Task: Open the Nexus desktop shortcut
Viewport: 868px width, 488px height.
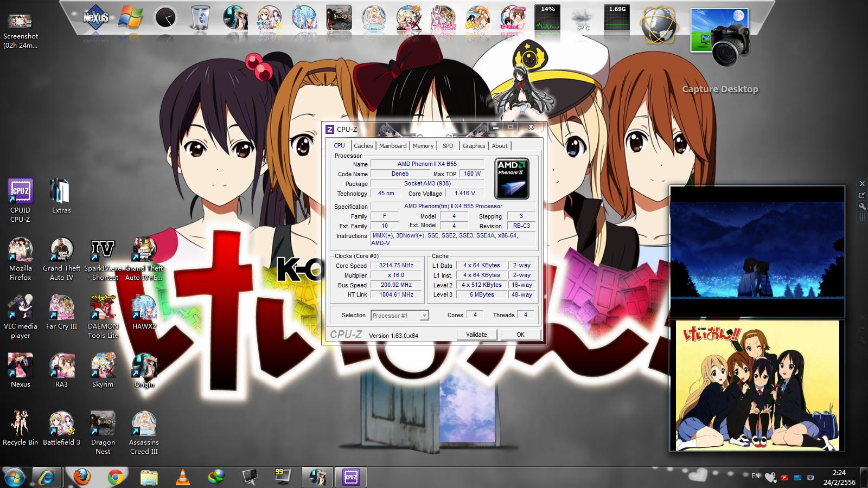Action: click(x=20, y=370)
